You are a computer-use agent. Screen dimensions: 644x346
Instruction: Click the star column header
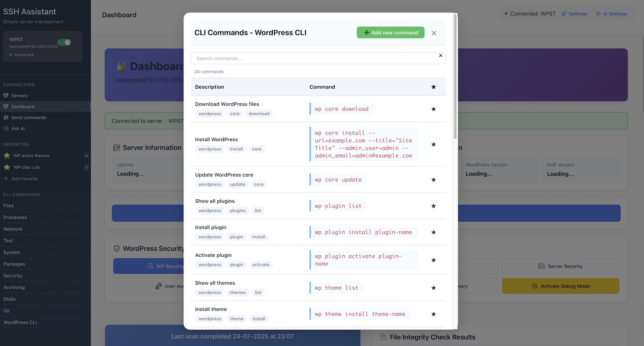433,87
